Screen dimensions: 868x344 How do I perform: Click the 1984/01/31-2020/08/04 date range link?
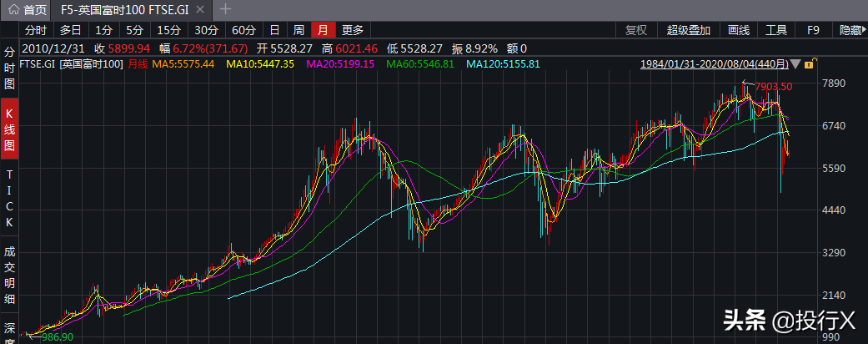715,64
